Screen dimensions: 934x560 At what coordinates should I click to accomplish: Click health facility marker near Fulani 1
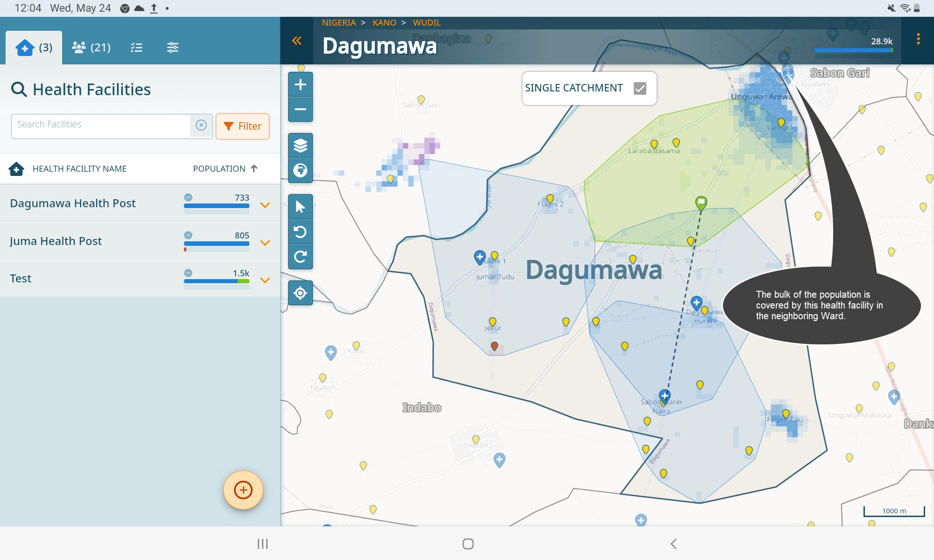point(480,258)
